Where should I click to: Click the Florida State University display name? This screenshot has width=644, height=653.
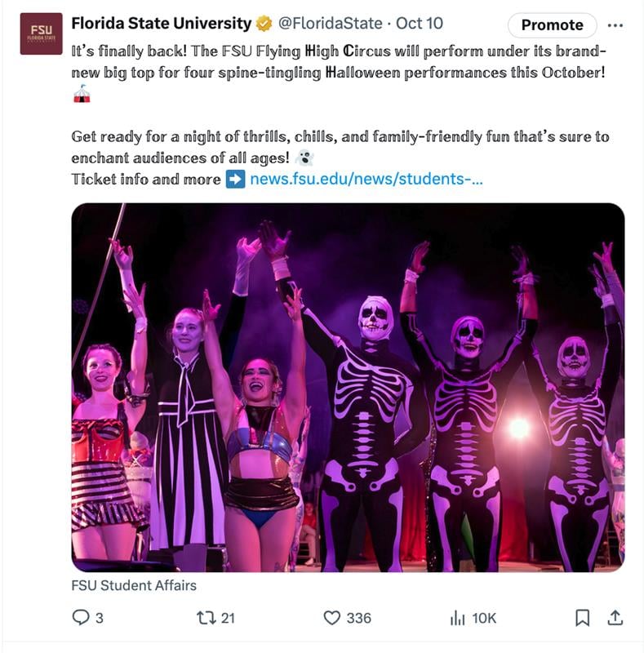coord(162,24)
